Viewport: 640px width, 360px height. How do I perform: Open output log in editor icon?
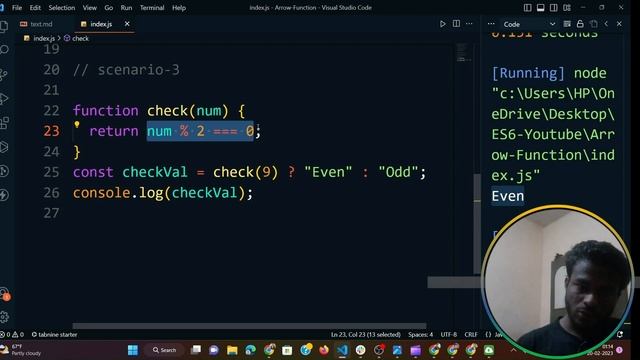click(593, 24)
